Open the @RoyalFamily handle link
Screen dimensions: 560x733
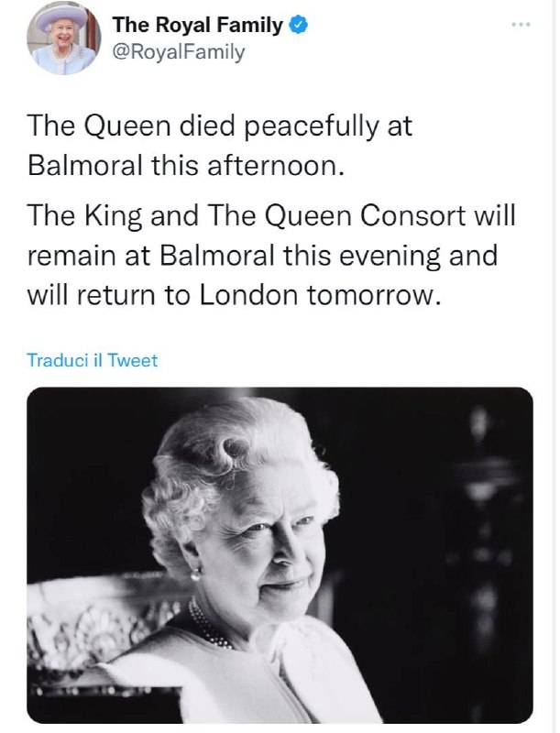pos(179,52)
